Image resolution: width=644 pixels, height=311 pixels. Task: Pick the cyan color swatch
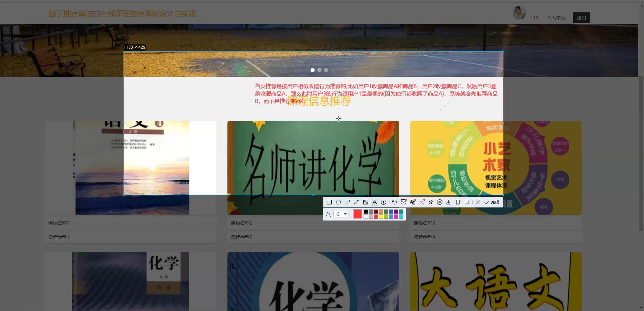coord(401,217)
